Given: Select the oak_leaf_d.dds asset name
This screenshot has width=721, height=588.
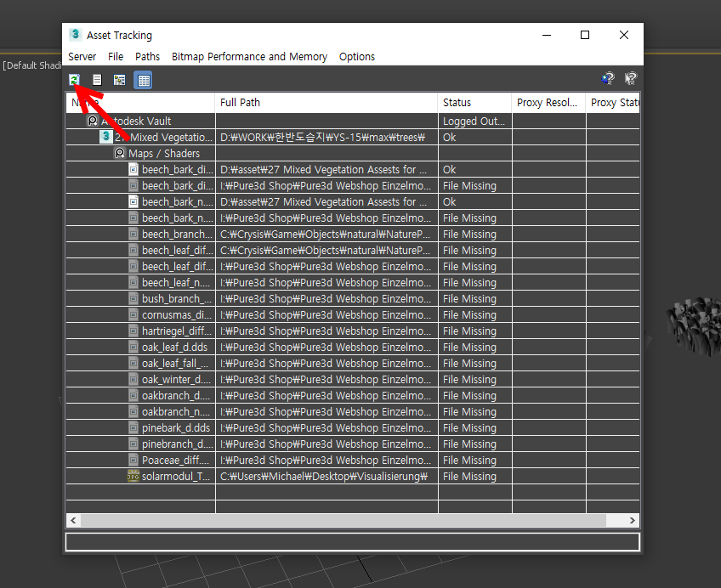Looking at the screenshot, I should [x=175, y=347].
